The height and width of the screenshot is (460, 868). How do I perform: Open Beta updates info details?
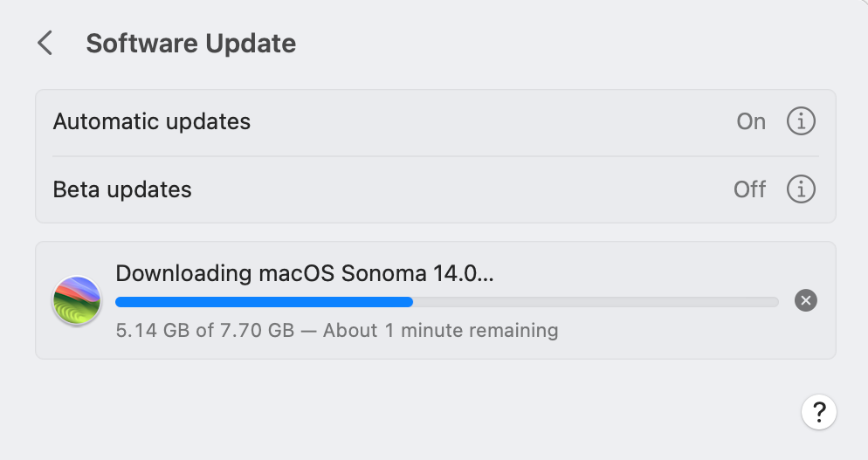pos(801,189)
